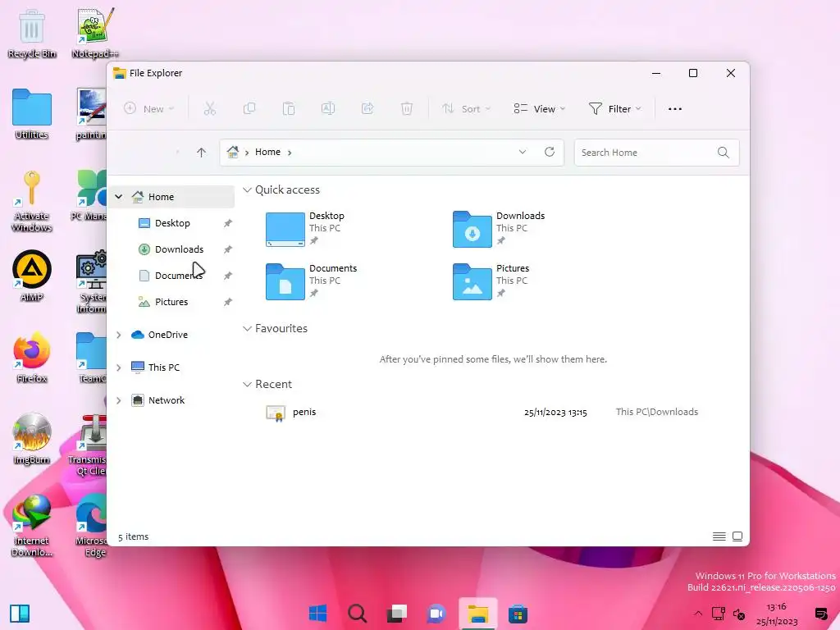The width and height of the screenshot is (840, 630).
Task: Select This PC in navigation pane
Action: point(163,367)
